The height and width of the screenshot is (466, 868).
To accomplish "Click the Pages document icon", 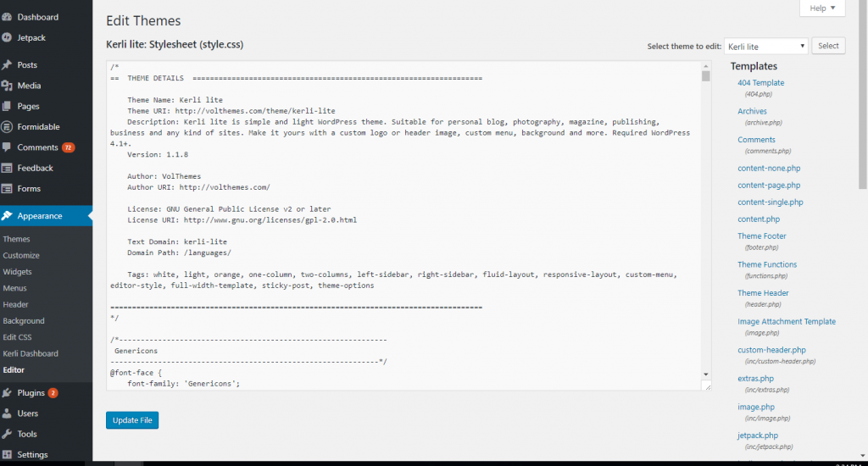I will tap(7, 106).
